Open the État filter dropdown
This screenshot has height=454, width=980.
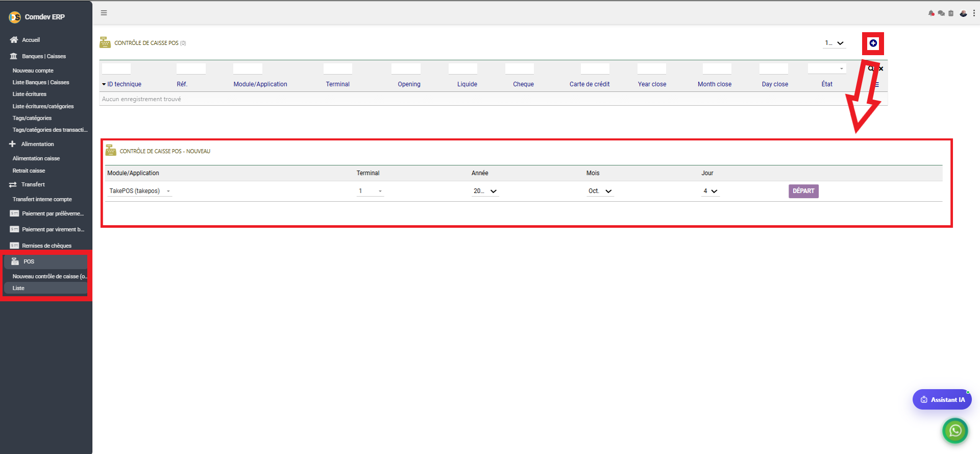click(x=827, y=68)
